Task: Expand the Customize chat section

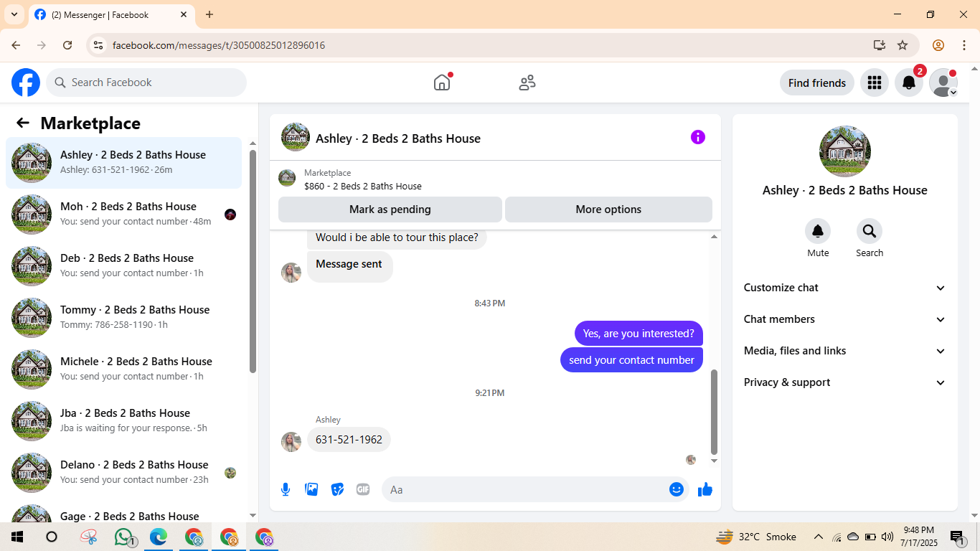Action: point(845,288)
